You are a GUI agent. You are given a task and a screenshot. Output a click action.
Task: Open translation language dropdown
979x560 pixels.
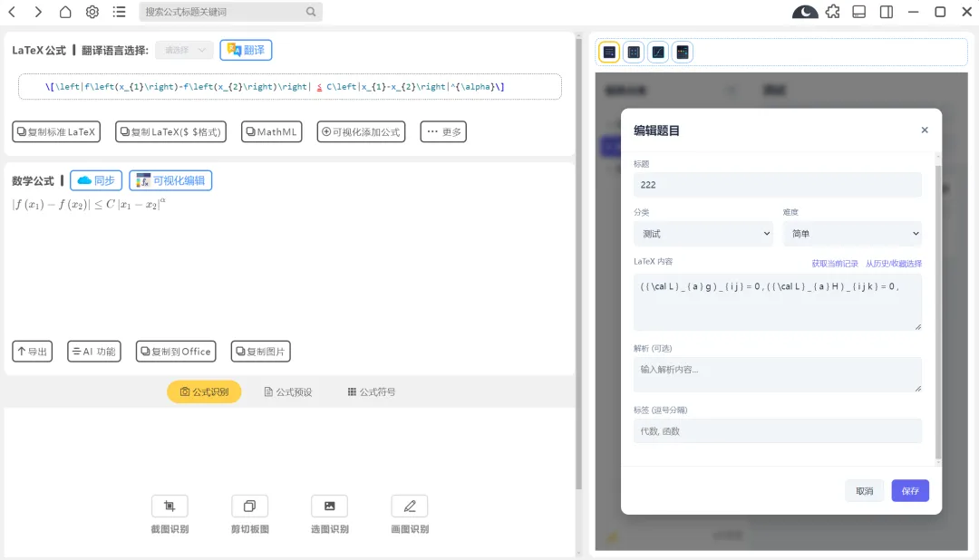point(184,50)
